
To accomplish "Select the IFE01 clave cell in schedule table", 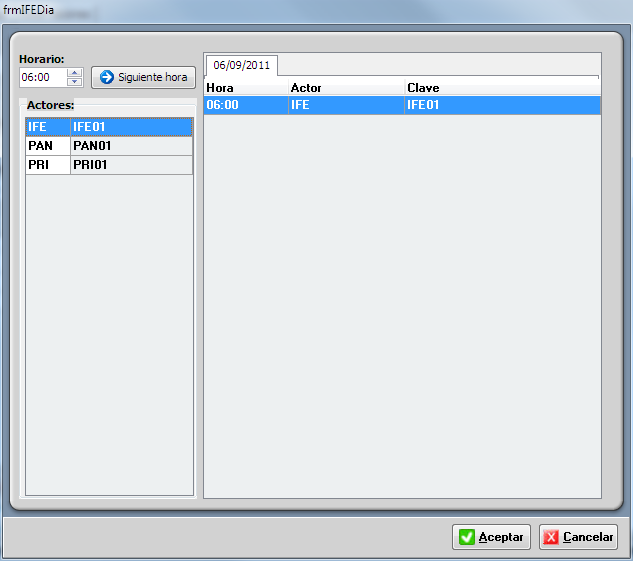I will [503, 105].
